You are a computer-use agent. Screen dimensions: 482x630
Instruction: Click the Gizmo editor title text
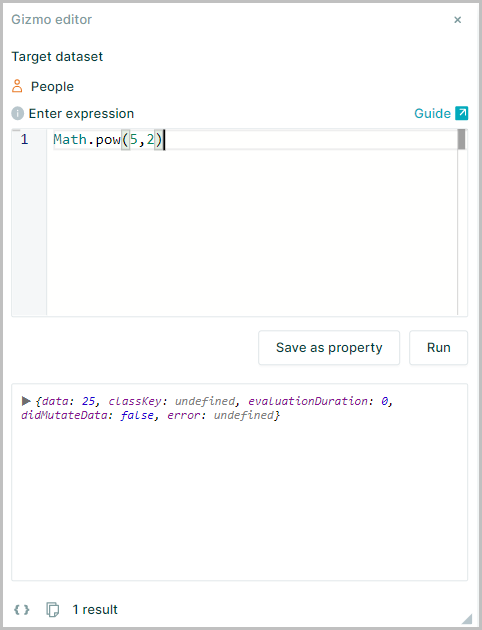[x=51, y=20]
